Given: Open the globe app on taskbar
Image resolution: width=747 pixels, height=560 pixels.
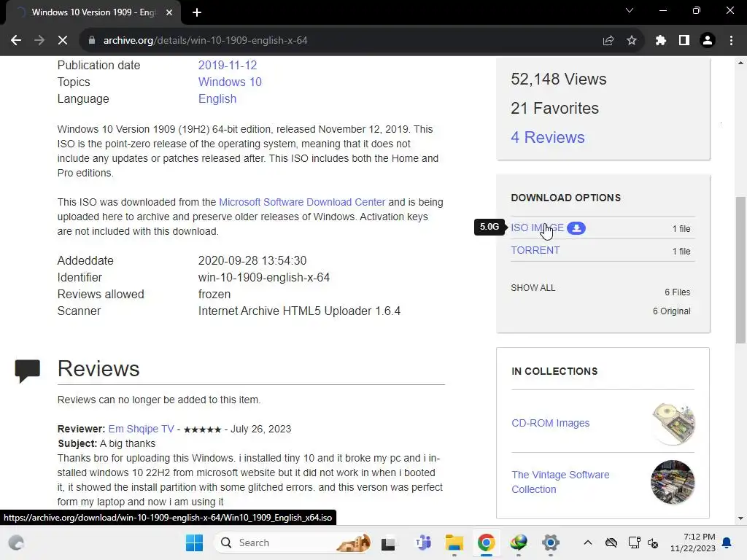Looking at the screenshot, I should 519,542.
